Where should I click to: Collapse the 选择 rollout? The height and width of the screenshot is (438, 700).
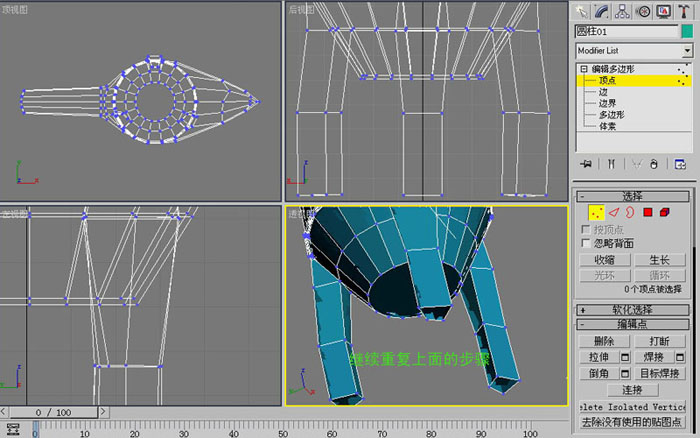(x=633, y=196)
